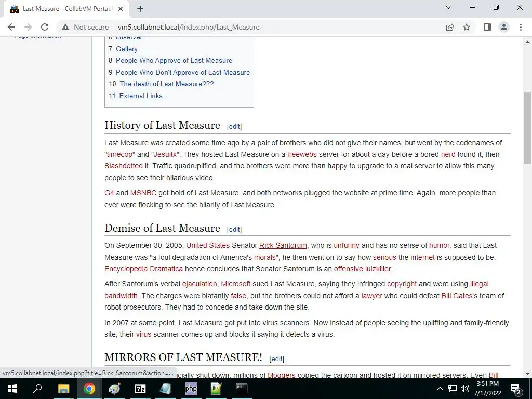Open the Slashdotted link
This screenshot has height=399, width=532.
click(124, 166)
